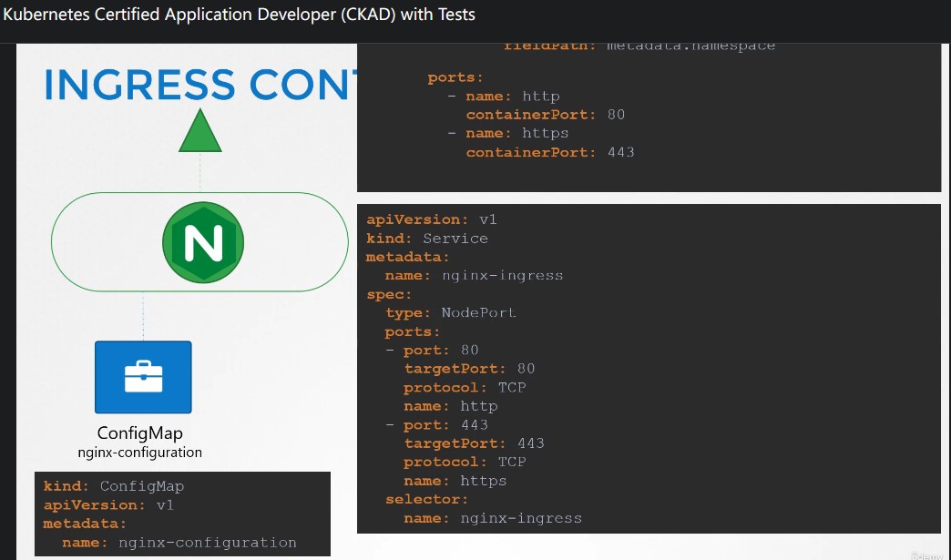The image size is (951, 560).
Task: Click 'protocol: TCP' below targetPort: 80
Action: 465,387
